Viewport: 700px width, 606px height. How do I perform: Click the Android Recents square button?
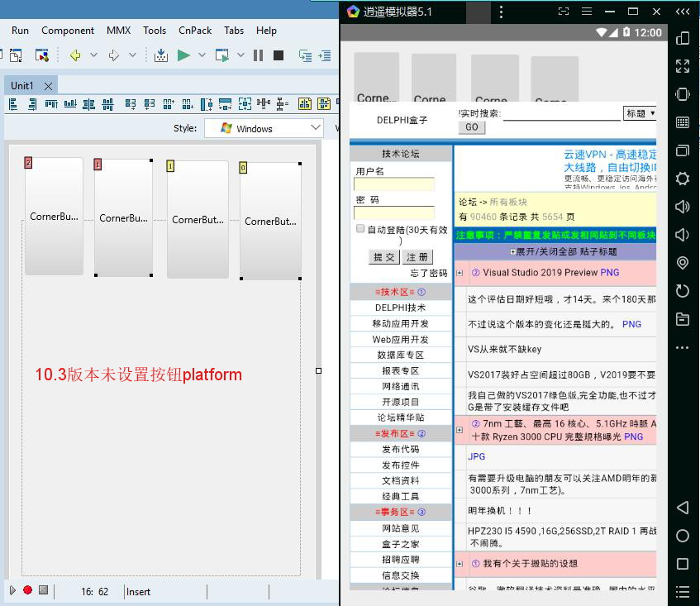click(x=683, y=564)
